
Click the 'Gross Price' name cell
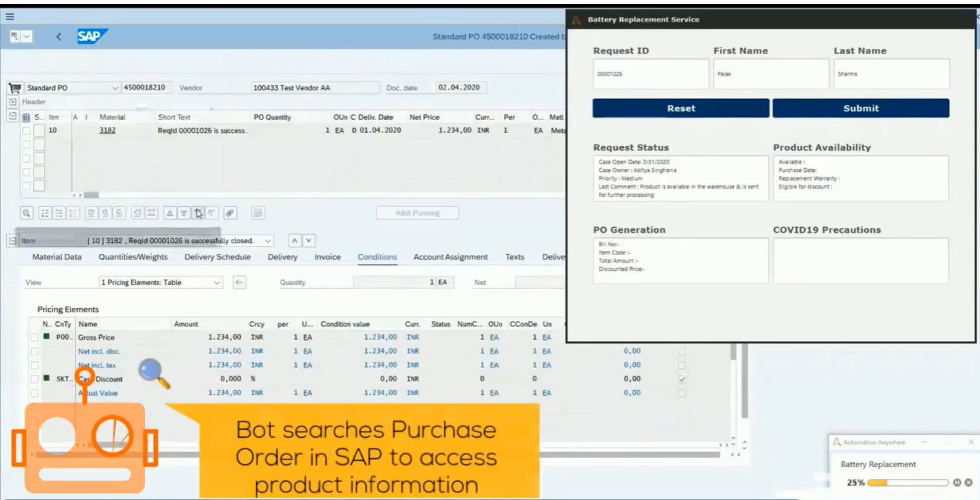tap(96, 338)
